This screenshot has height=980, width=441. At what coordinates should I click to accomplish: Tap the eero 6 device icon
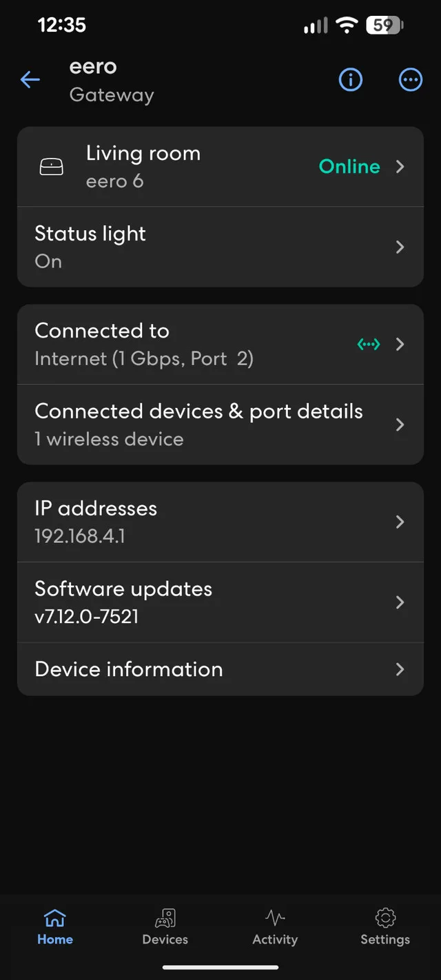pyautogui.click(x=52, y=166)
